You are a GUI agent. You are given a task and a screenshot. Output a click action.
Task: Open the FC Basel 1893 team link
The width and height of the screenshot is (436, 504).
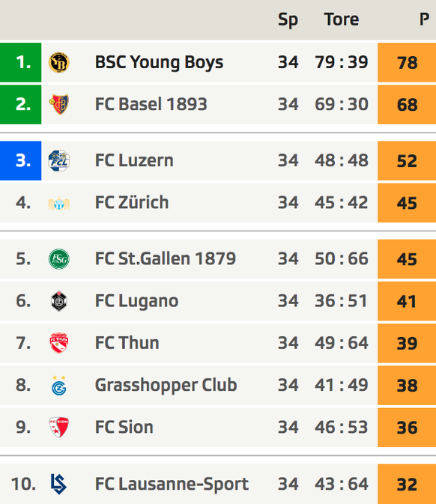point(151,104)
